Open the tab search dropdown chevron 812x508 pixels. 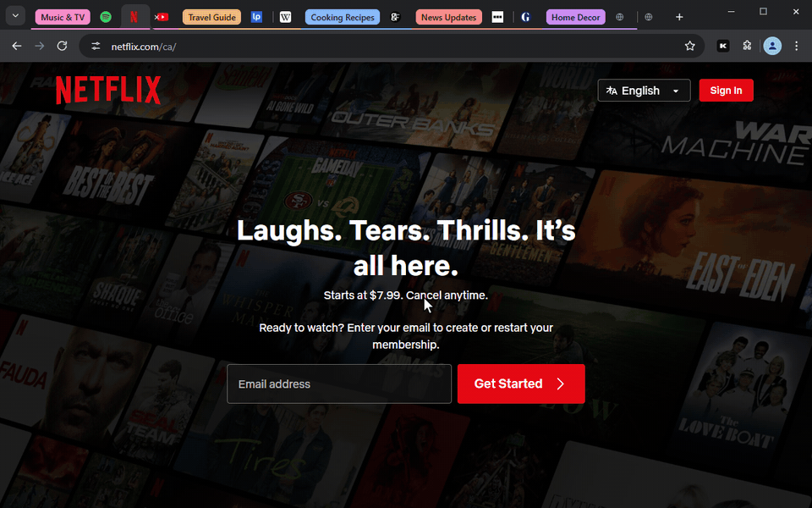(15, 16)
